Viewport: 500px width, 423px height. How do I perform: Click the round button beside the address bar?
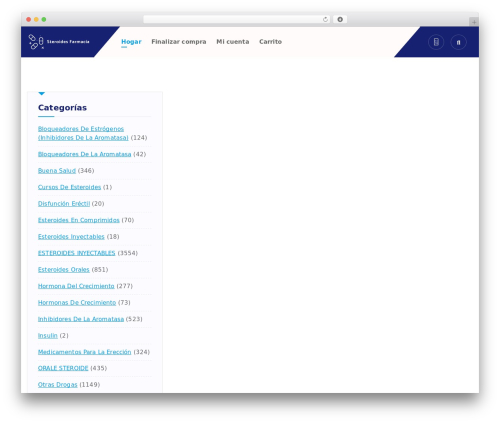(x=340, y=19)
